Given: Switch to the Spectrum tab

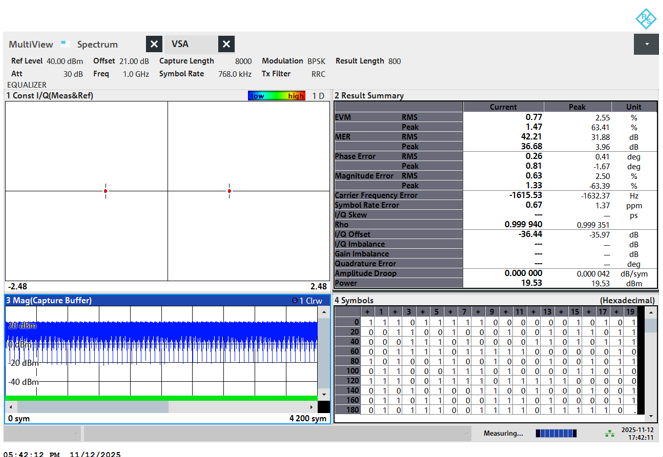Looking at the screenshot, I should [x=97, y=44].
